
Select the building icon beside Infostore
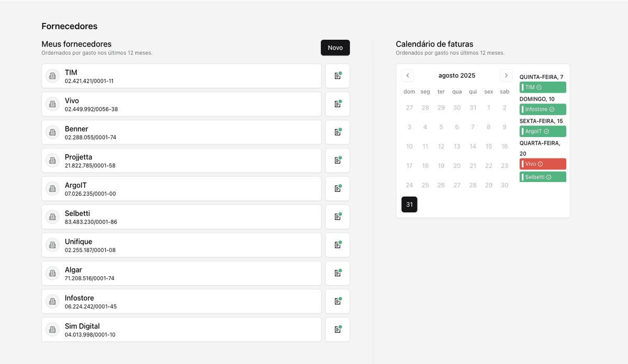pos(52,301)
